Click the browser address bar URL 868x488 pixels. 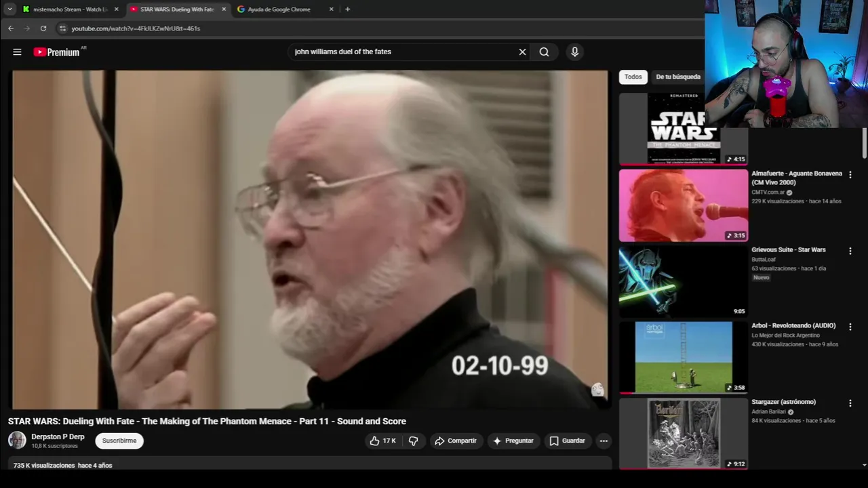136,28
